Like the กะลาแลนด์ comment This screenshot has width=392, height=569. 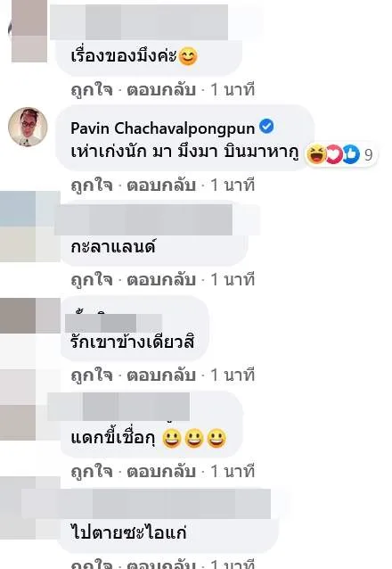(92, 280)
